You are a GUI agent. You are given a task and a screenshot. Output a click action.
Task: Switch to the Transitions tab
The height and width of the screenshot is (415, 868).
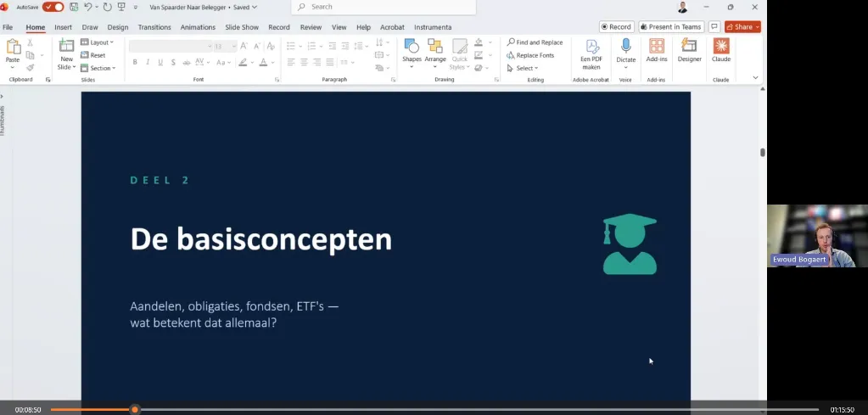pos(154,27)
